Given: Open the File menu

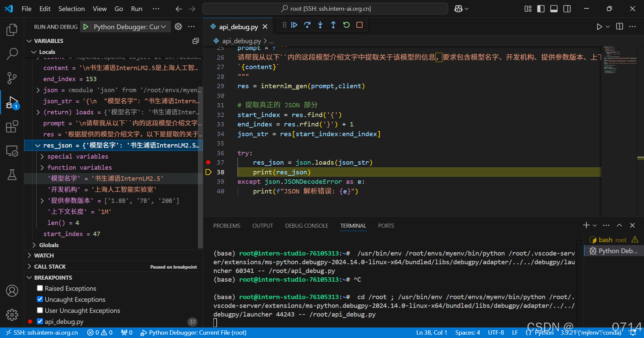Looking at the screenshot, I should pos(26,9).
